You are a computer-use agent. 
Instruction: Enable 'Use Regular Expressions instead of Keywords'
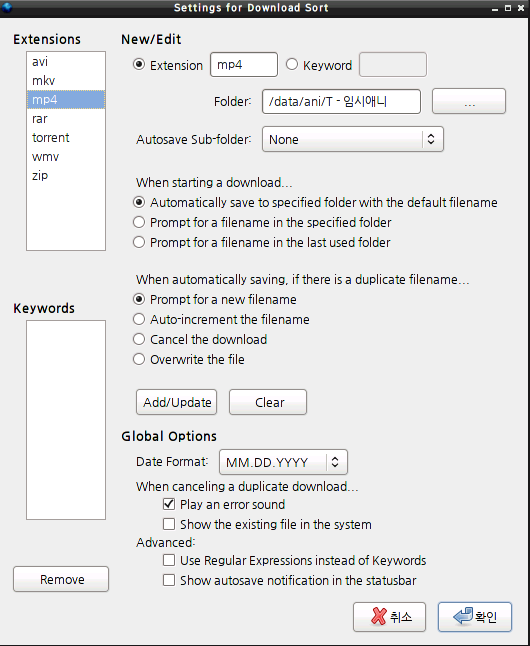pyautogui.click(x=169, y=560)
